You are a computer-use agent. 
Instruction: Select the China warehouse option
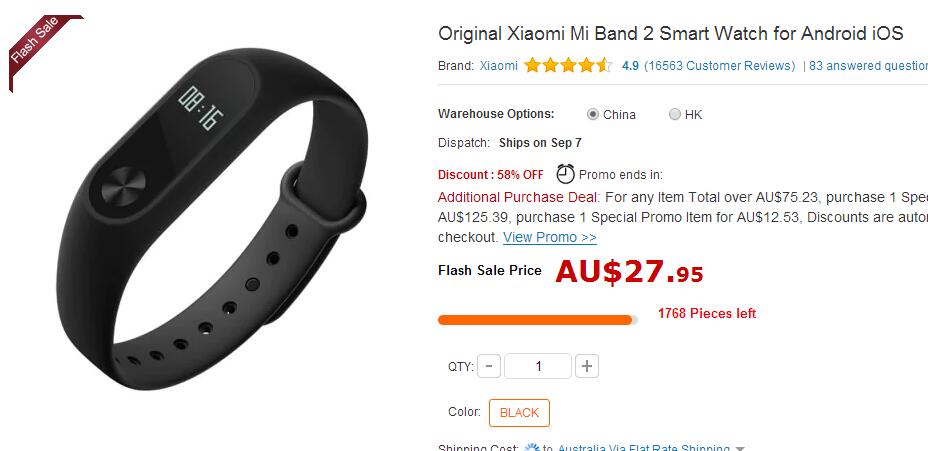point(592,115)
